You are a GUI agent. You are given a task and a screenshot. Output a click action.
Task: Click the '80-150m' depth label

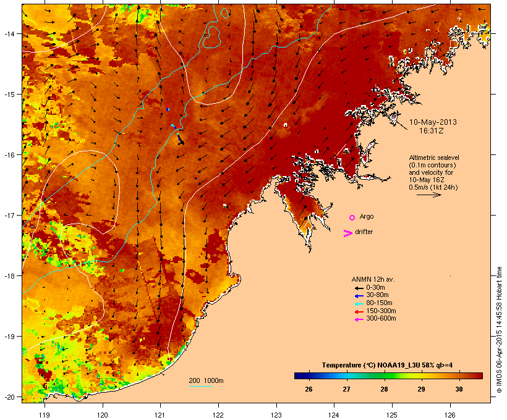(379, 303)
